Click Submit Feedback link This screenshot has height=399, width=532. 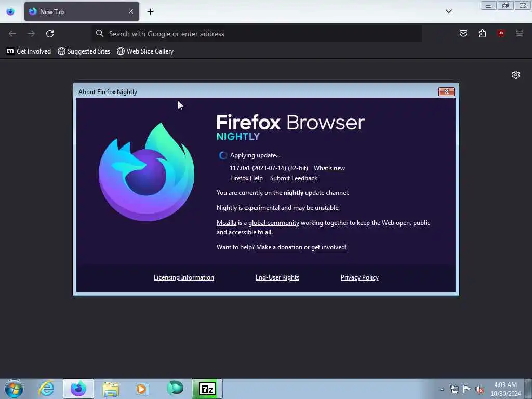[x=294, y=178]
